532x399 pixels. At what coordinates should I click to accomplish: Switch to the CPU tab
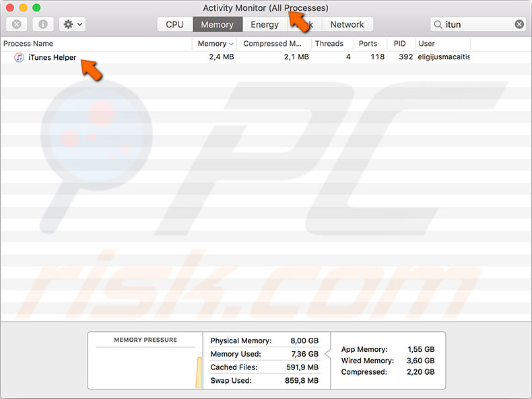click(x=174, y=24)
